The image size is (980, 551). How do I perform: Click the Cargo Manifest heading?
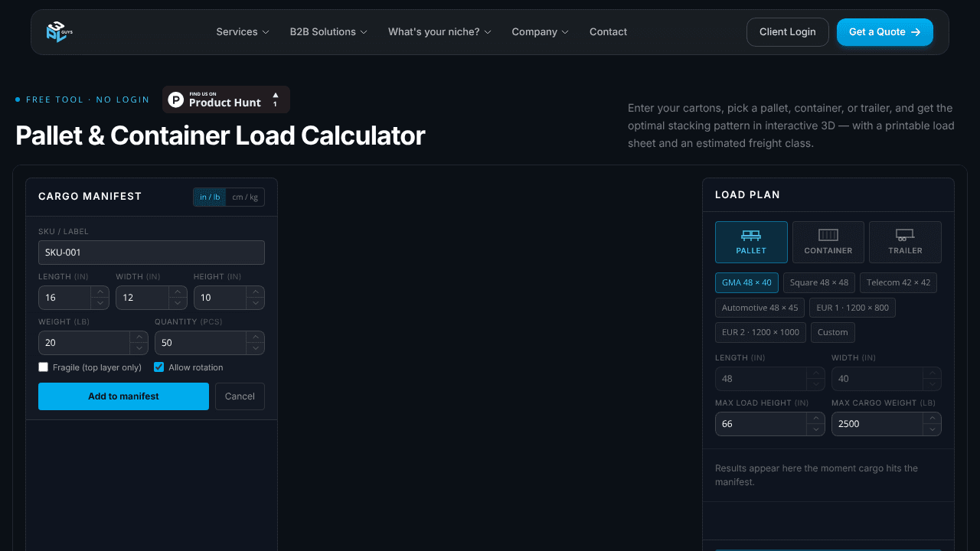tap(90, 197)
